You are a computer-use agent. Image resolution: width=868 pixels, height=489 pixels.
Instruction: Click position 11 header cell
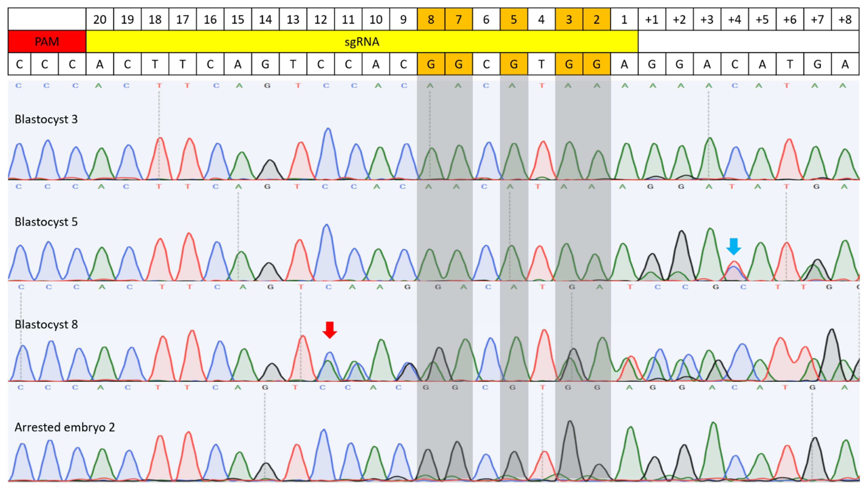(x=348, y=19)
